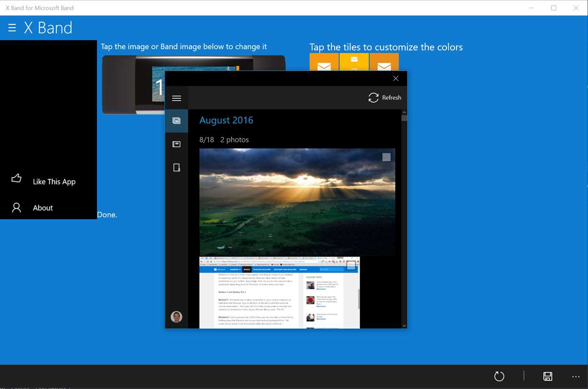Choose the sunset landscape photo
Screen dimensions: 588x389
point(297,202)
